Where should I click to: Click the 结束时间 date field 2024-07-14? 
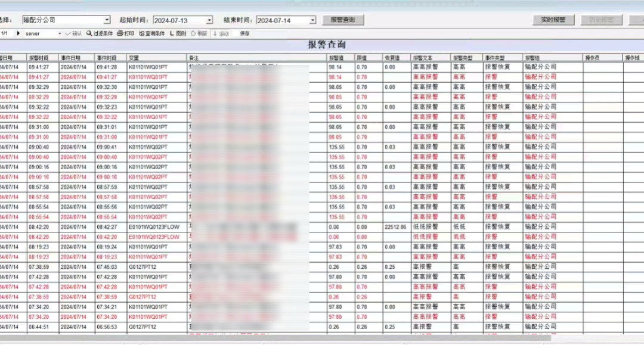[x=283, y=20]
